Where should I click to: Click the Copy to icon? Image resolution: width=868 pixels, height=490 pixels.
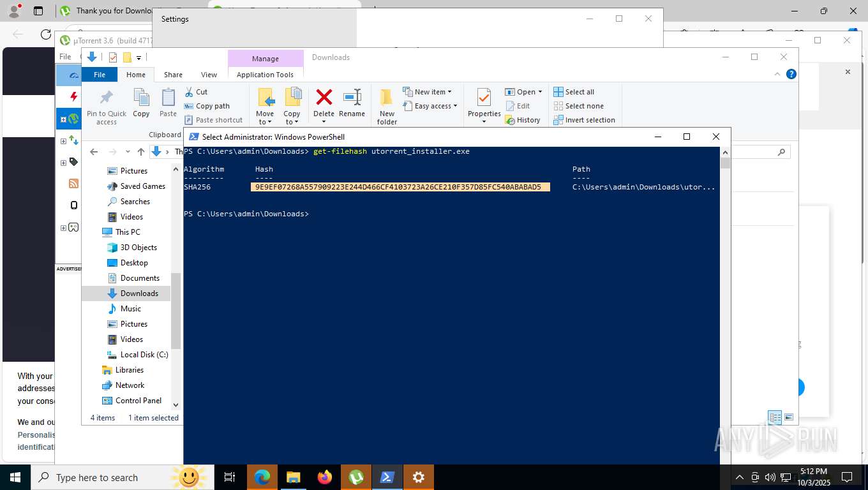[292, 98]
